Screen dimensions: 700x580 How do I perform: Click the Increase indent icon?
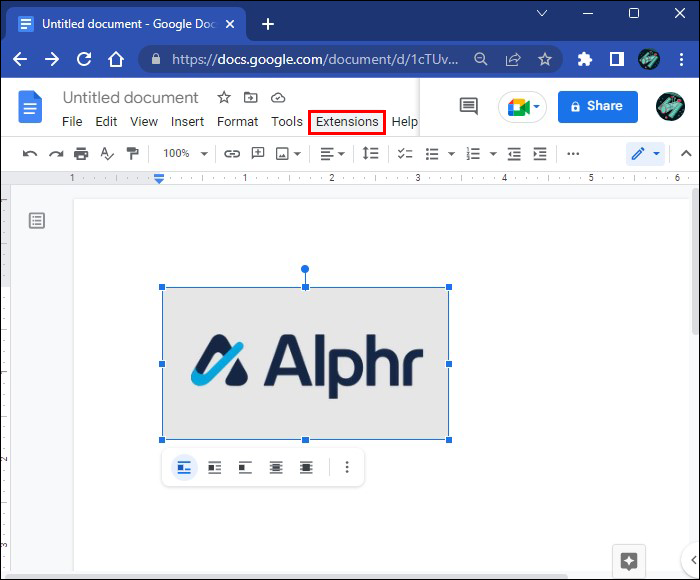pos(540,154)
